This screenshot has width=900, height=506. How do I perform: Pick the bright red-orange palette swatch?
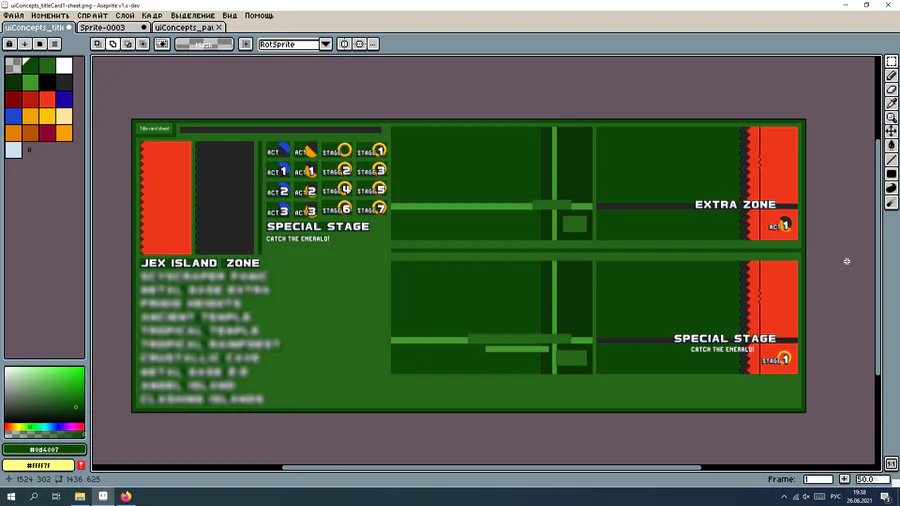(x=48, y=99)
